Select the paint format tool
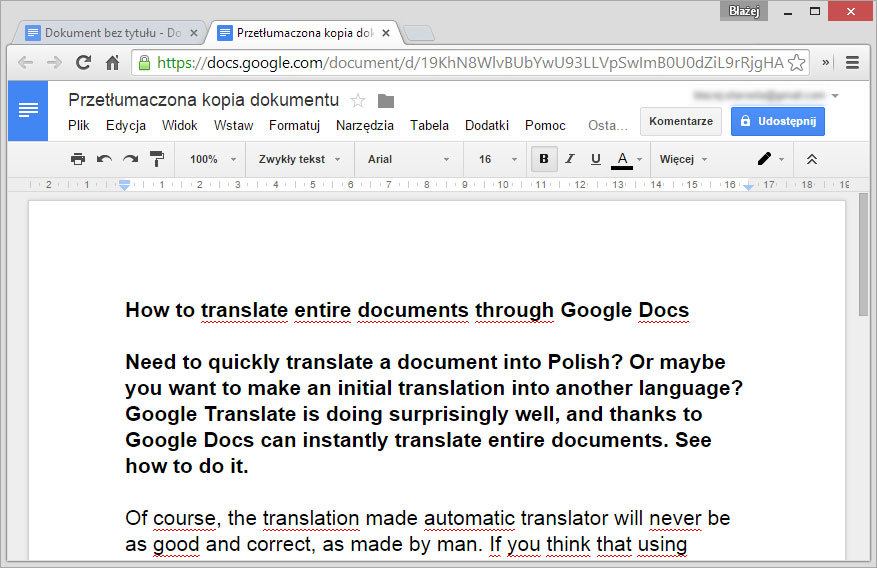Viewport: 877px width, 568px height. pos(157,159)
